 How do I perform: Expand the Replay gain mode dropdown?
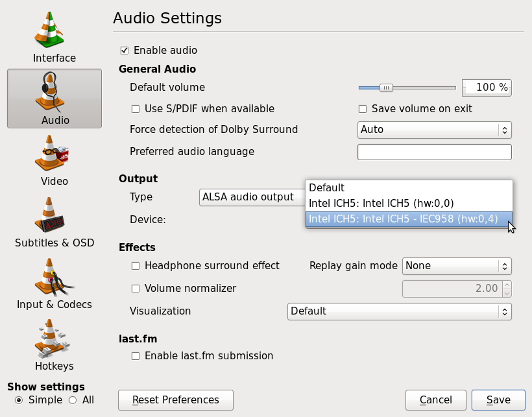457,266
